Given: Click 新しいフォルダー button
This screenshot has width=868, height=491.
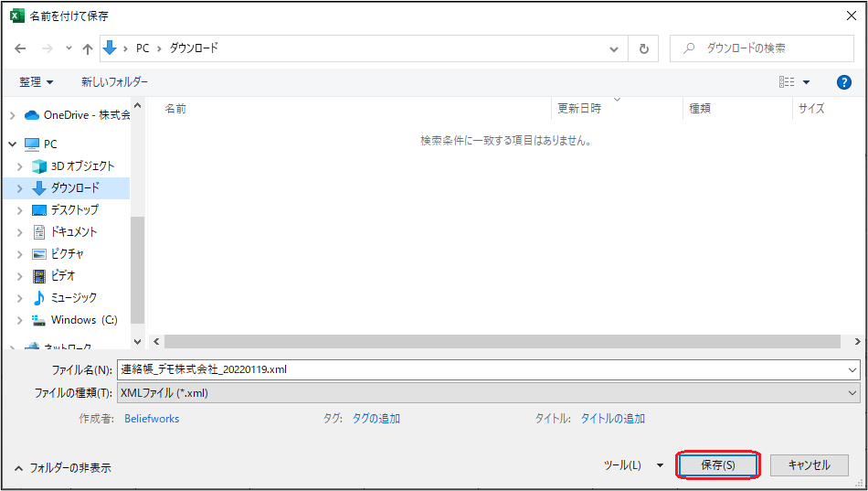Looking at the screenshot, I should tap(114, 82).
